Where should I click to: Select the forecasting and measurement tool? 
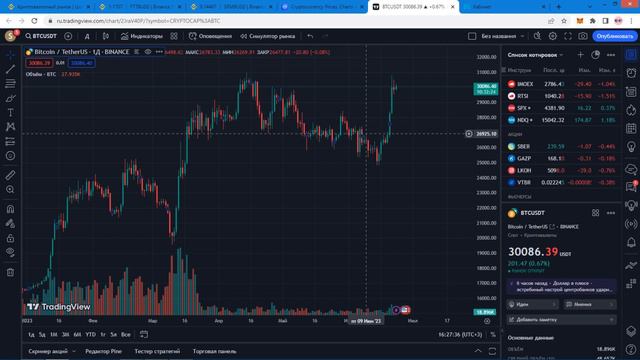(x=11, y=142)
